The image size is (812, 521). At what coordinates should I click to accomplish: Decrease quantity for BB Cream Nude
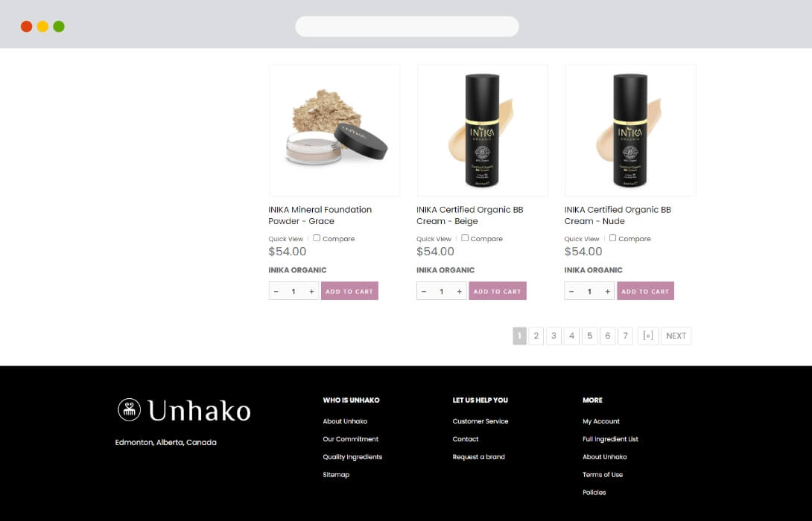tap(571, 291)
